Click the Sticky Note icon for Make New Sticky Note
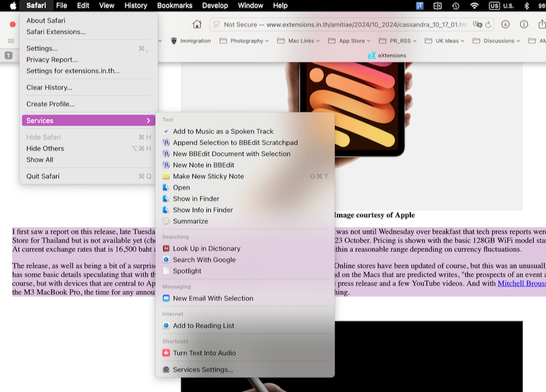546x392 pixels. click(x=166, y=176)
